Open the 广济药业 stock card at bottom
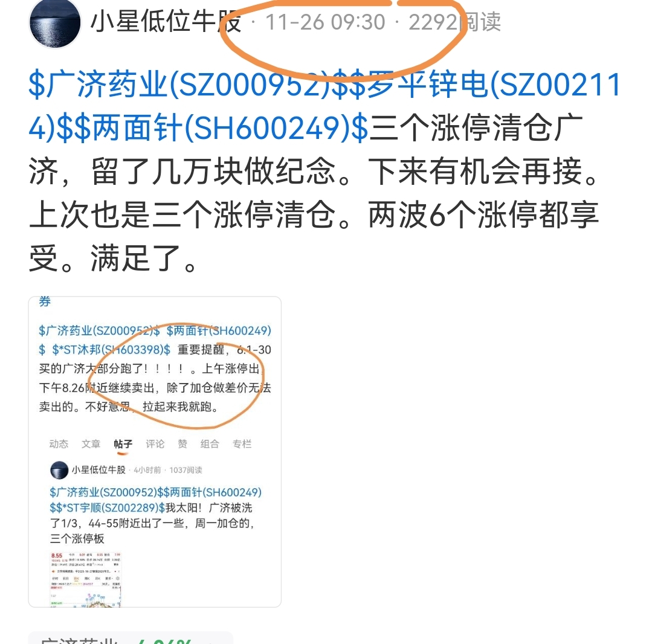 click(x=131, y=638)
